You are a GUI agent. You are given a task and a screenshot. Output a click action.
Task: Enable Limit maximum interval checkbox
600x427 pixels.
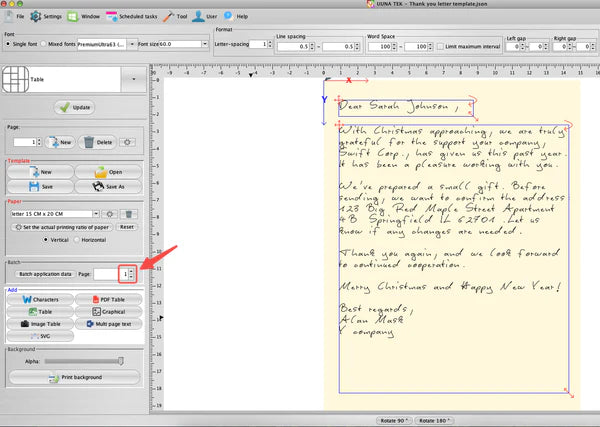click(440, 46)
